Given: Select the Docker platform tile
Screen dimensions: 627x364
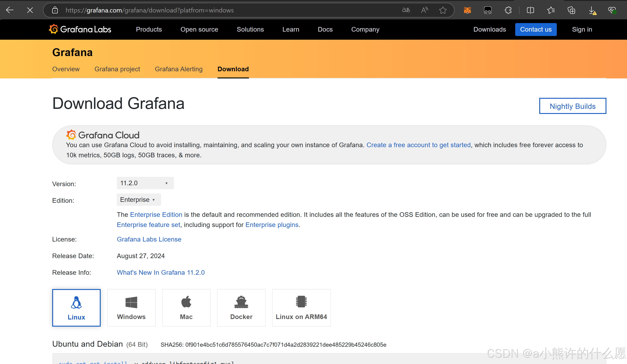Looking at the screenshot, I should pos(241,307).
